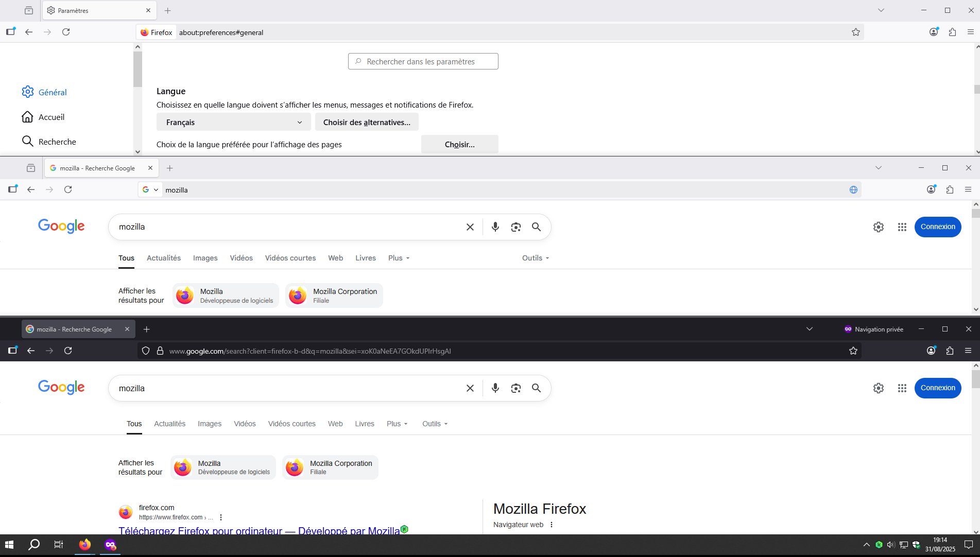Open the Recherche settings category
This screenshot has height=557, width=980.
(x=49, y=142)
